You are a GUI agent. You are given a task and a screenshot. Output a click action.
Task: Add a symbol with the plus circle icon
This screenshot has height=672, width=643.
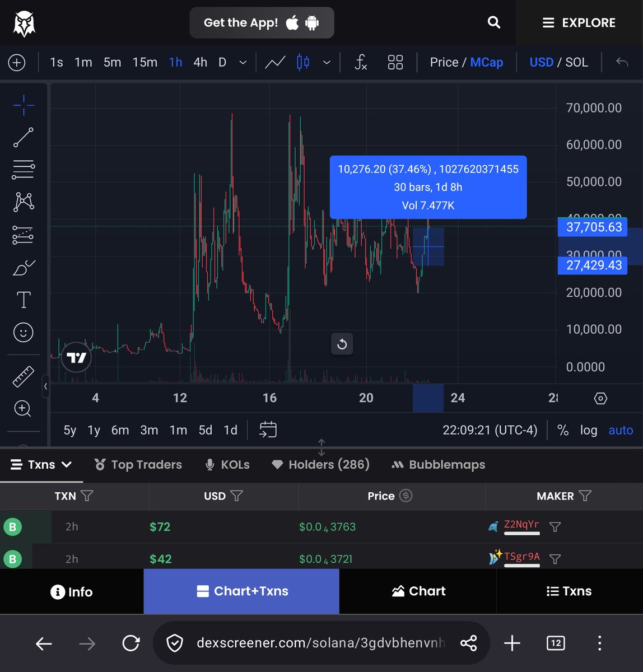(x=17, y=62)
